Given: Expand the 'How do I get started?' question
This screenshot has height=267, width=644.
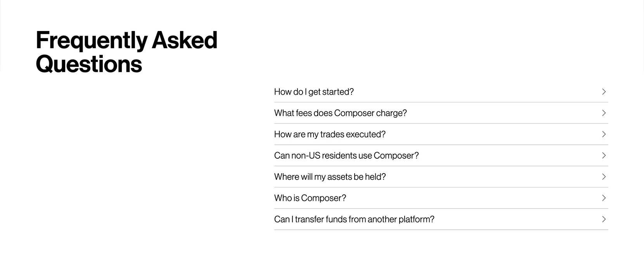Looking at the screenshot, I should point(314,92).
